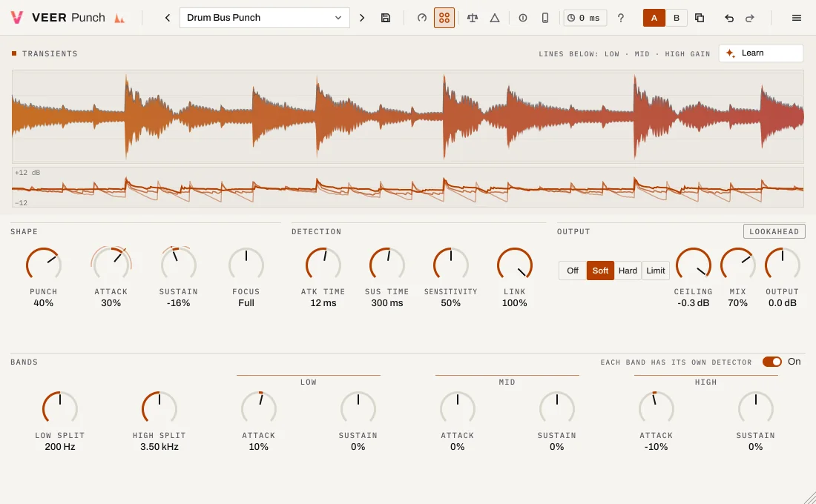Click the HIGH band ATTACK knob
Screen dimensions: 816x504
pyautogui.click(x=657, y=408)
